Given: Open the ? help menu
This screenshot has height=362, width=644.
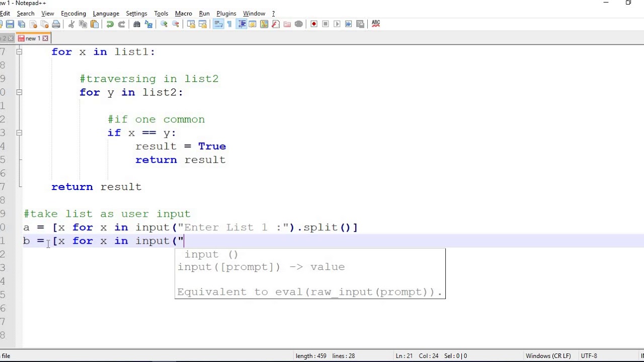Looking at the screenshot, I should 273,14.
